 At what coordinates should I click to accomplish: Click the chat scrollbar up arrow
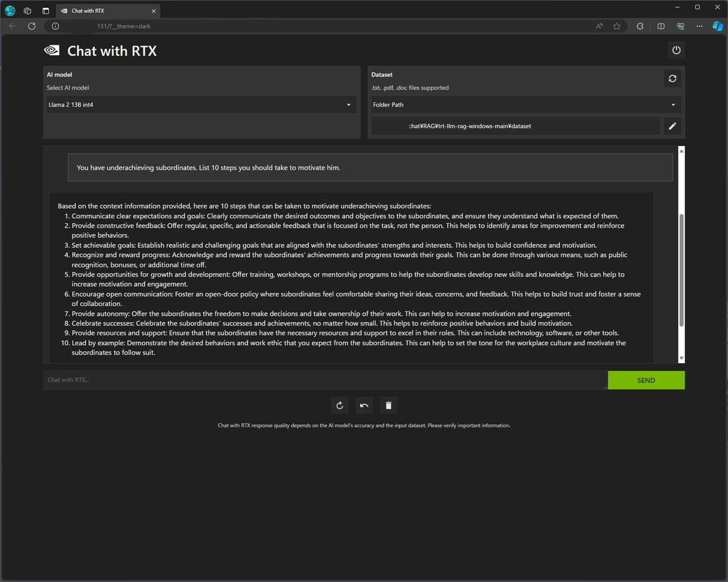pyautogui.click(x=681, y=150)
